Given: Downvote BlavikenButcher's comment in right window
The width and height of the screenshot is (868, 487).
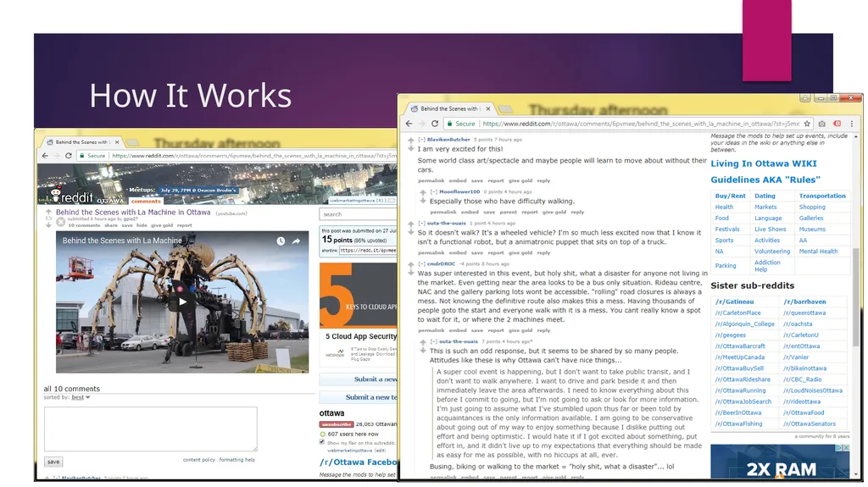Looking at the screenshot, I should 411,148.
